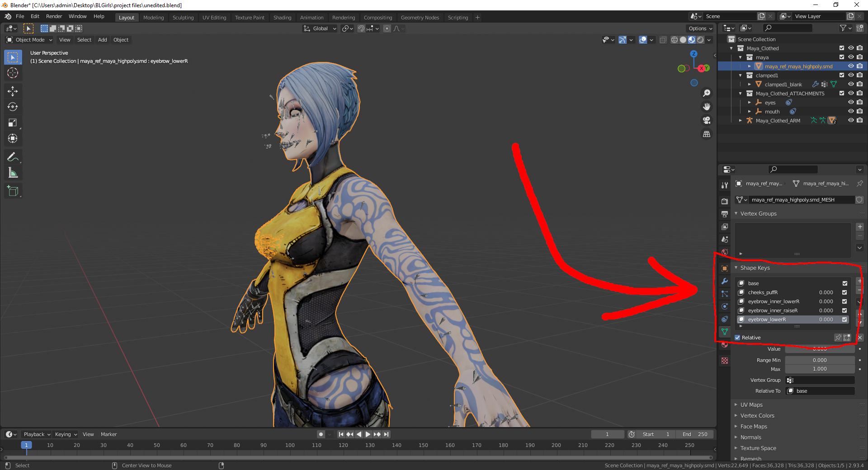Open the Object Data properties tab
Screen dimensions: 868x470
[725, 332]
